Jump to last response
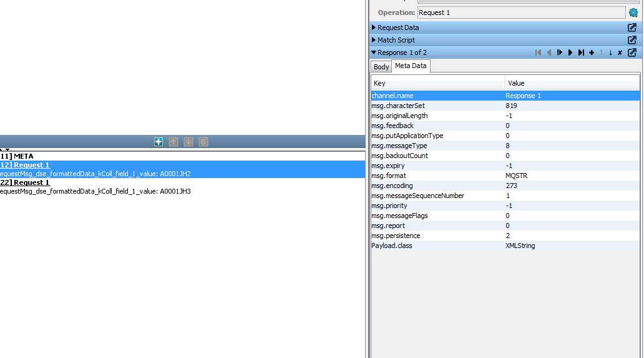Screen dimensions: 644x358 [x=581, y=52]
